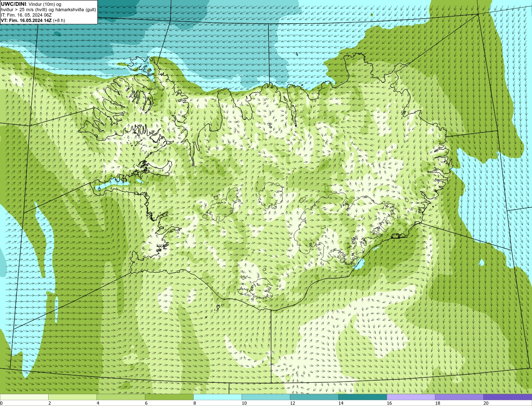This screenshot has width=532, height=406.
Task: Click the scale label "8"
Action: point(195,403)
